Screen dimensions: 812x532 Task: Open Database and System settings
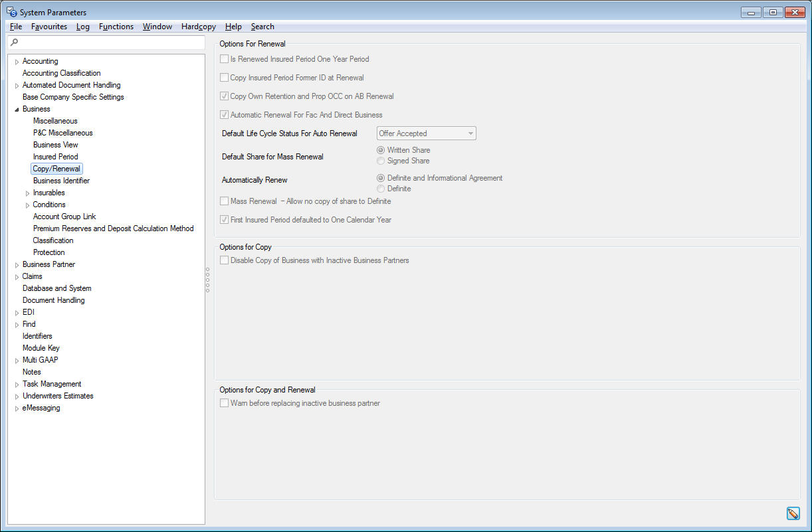point(56,288)
